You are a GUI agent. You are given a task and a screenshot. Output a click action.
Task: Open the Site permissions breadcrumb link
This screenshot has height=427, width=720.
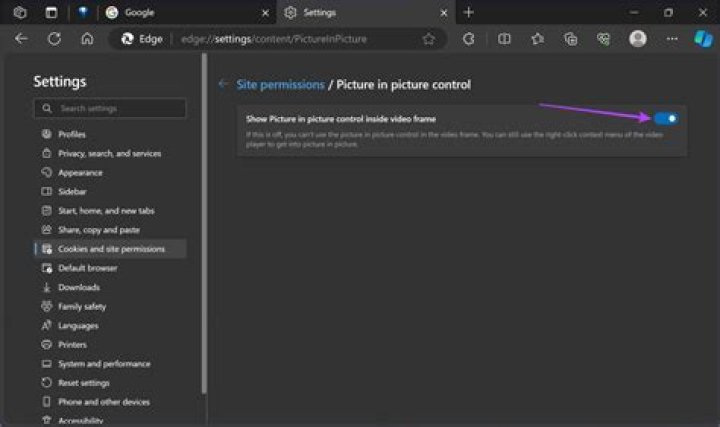[x=280, y=85]
